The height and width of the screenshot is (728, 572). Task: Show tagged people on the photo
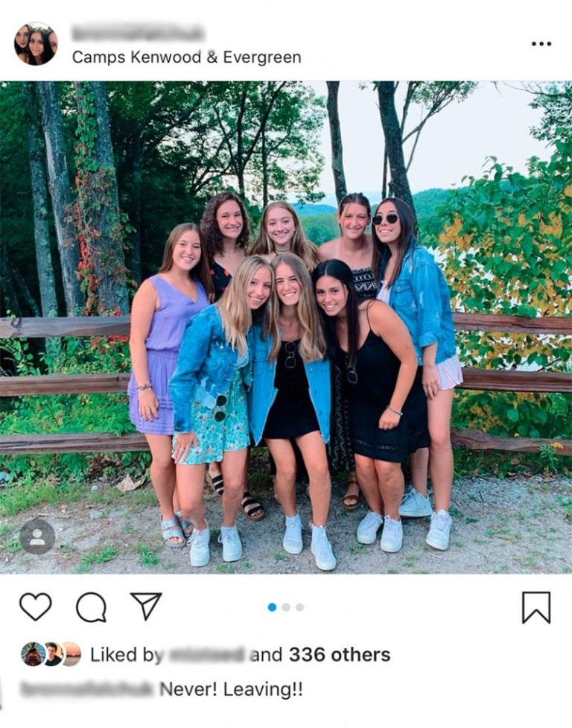(37, 536)
